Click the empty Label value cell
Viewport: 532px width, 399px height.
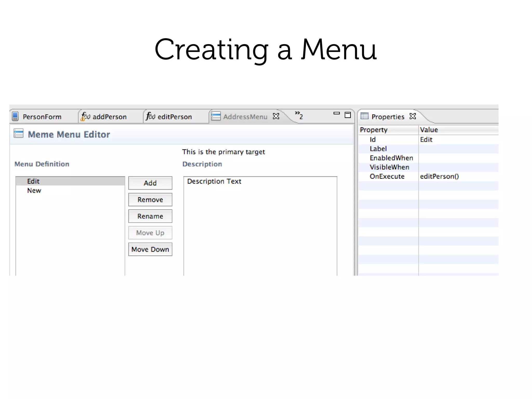(x=458, y=149)
